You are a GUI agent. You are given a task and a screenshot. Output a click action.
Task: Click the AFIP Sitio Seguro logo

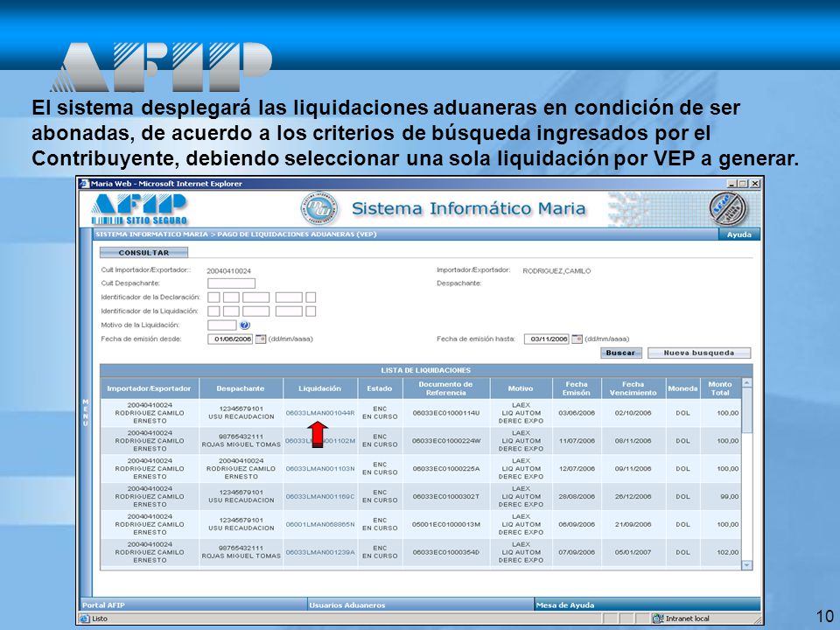[x=139, y=209]
